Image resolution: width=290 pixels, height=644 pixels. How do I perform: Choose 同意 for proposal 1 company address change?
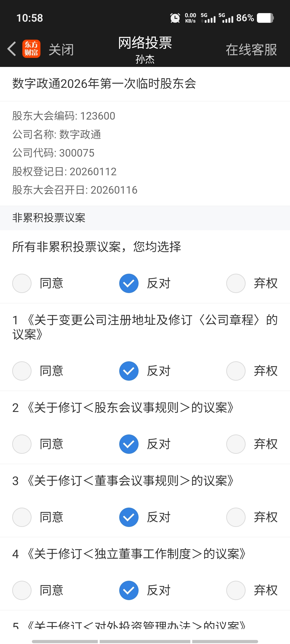22,371
